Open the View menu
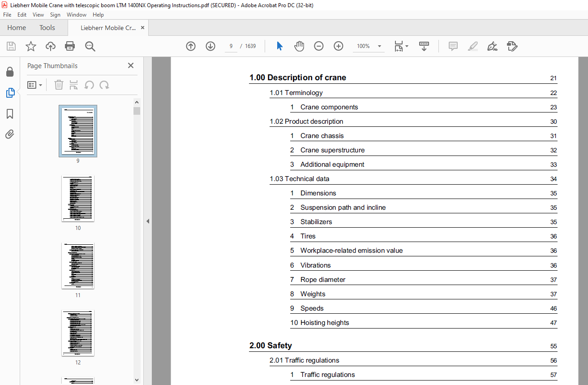This screenshot has width=588, height=385. [38, 15]
